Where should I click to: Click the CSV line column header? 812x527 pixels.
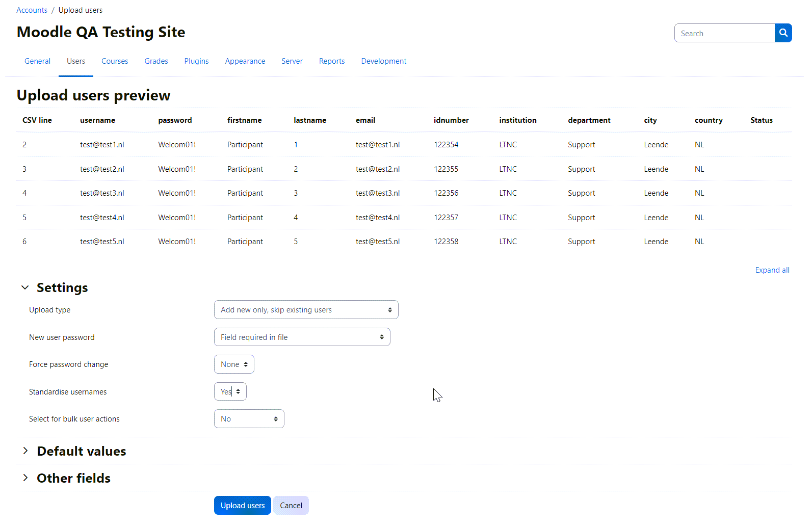pos(37,120)
